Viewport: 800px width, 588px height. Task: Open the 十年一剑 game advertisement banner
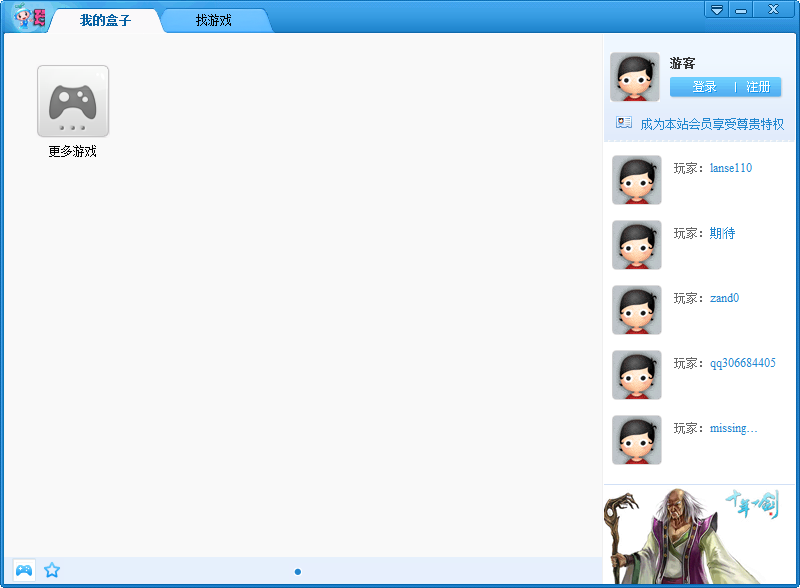[x=699, y=535]
